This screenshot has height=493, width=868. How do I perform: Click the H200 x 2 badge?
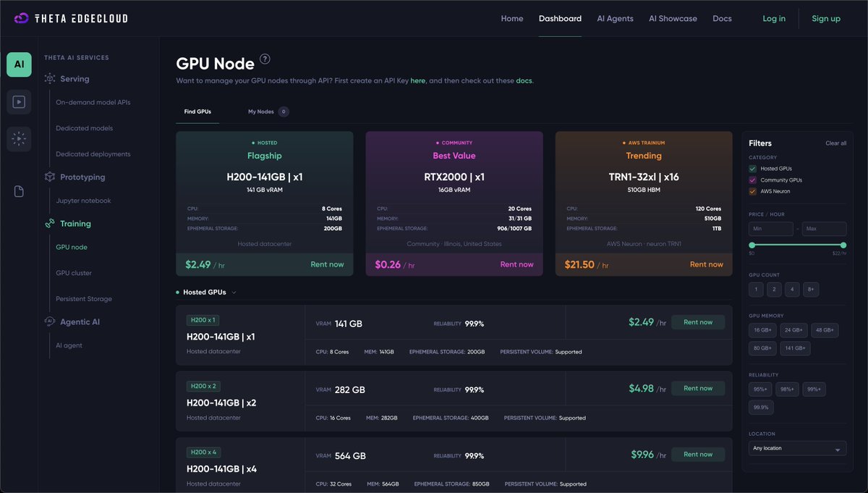pos(203,386)
